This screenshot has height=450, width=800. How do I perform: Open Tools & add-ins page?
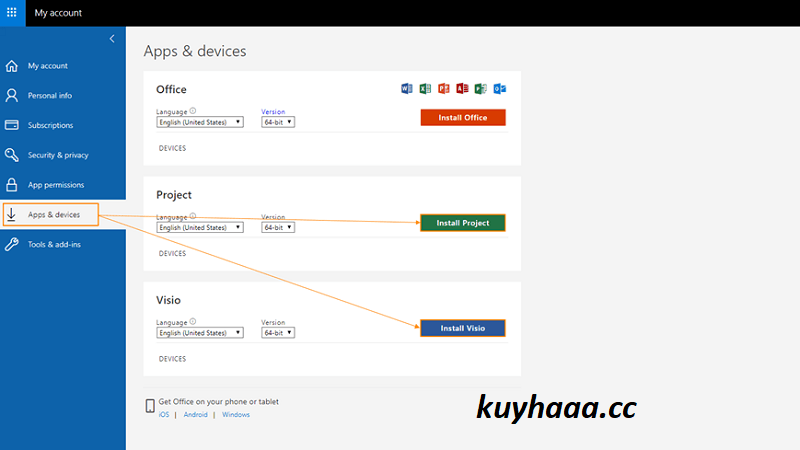pyautogui.click(x=54, y=244)
